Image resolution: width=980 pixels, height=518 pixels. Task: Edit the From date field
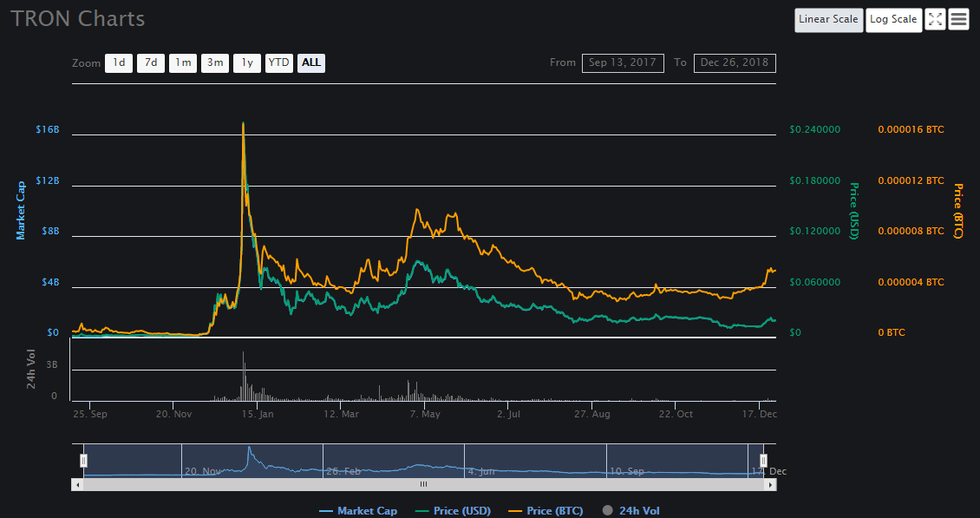click(x=623, y=62)
